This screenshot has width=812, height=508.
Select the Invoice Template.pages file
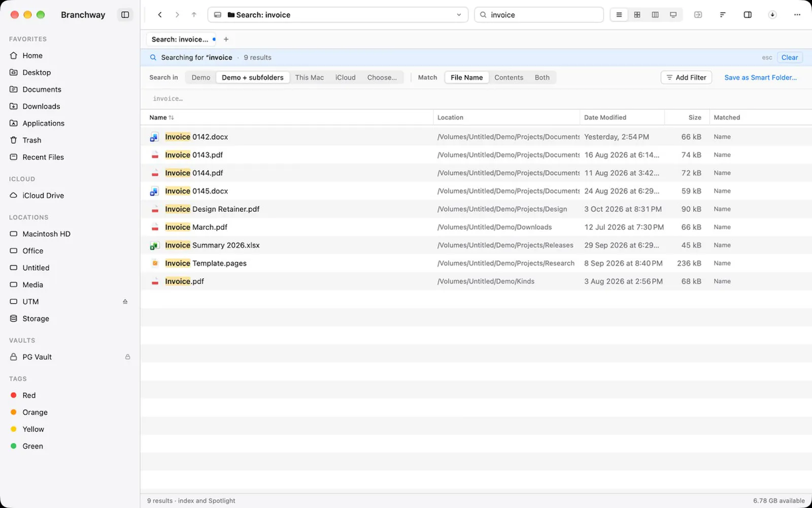tap(476, 263)
